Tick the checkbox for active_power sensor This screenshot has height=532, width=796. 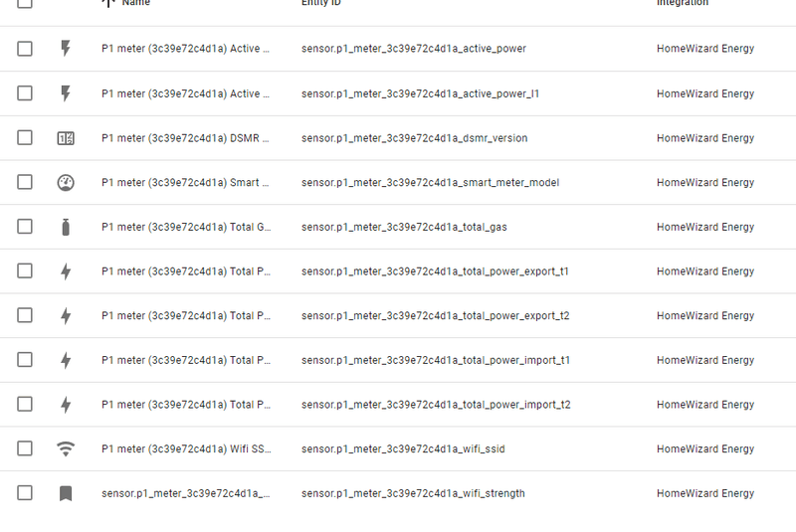tap(25, 49)
